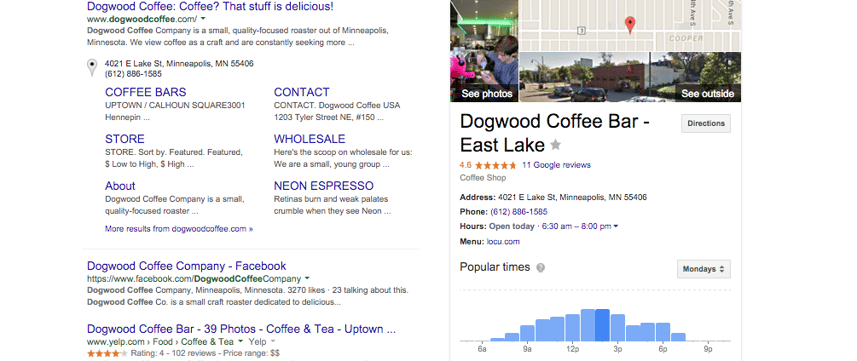
Task: Open the See outside street view thumbnail
Action: [630, 77]
